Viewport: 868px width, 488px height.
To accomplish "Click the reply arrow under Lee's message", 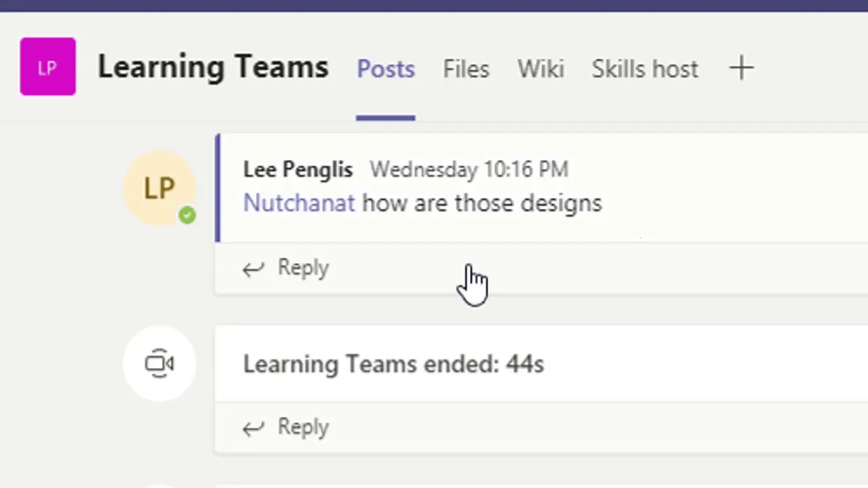I will [254, 268].
